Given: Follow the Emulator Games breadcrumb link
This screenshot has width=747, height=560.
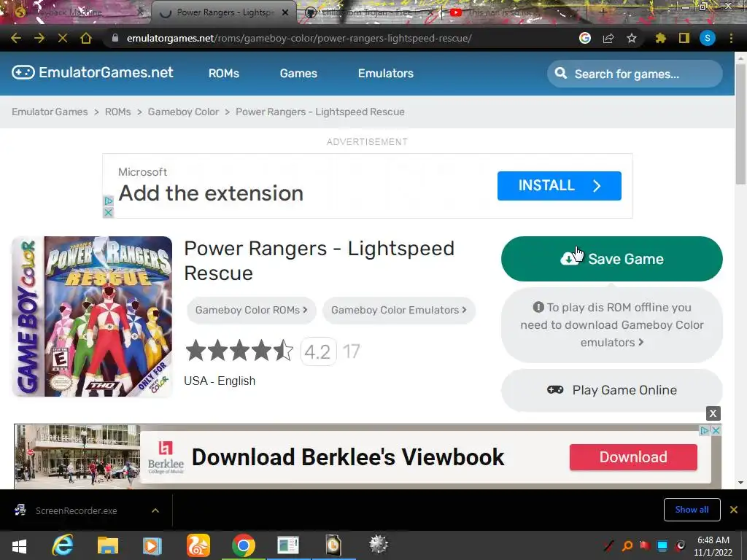Looking at the screenshot, I should pyautogui.click(x=50, y=112).
